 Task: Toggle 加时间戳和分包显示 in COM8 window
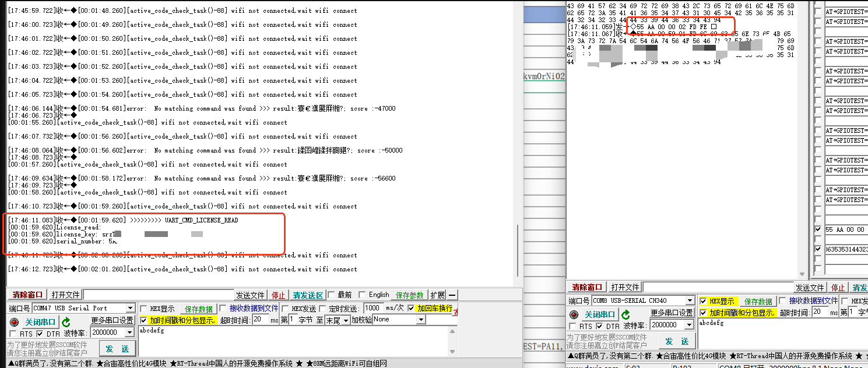(703, 313)
